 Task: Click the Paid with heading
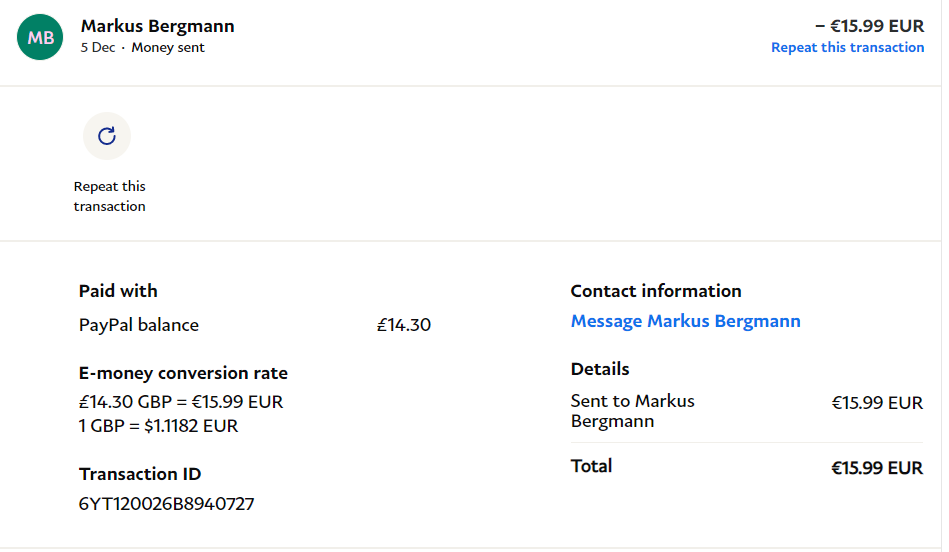click(x=118, y=291)
